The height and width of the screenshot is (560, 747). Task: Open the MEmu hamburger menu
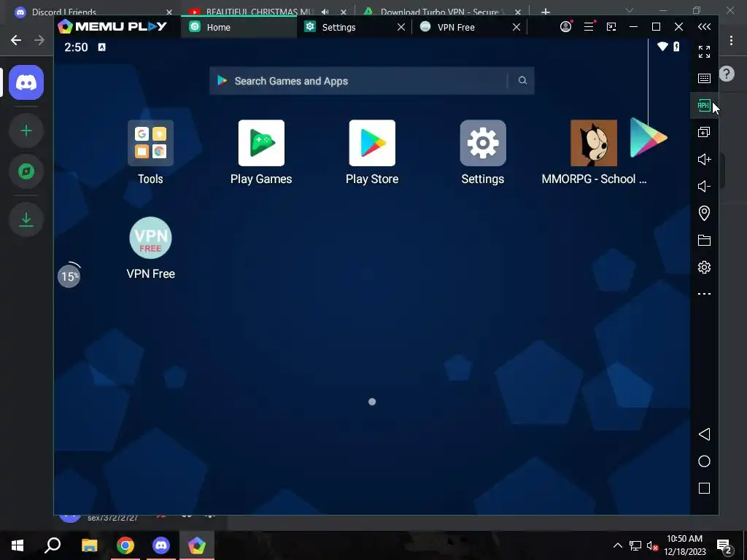click(x=589, y=27)
